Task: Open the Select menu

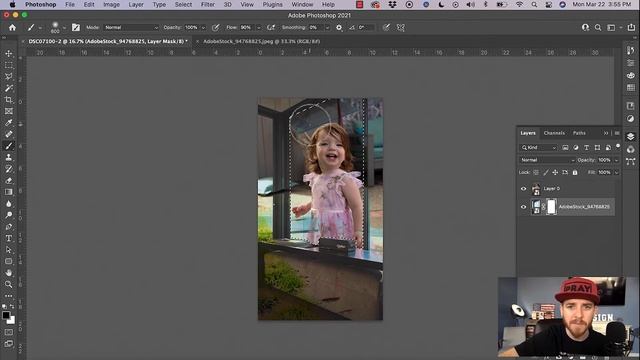Action: pyautogui.click(x=183, y=4)
